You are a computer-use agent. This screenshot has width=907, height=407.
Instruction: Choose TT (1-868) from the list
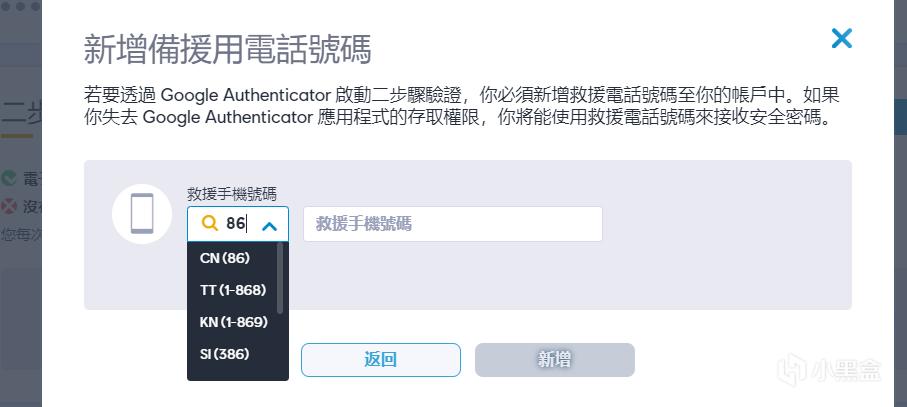click(x=233, y=290)
